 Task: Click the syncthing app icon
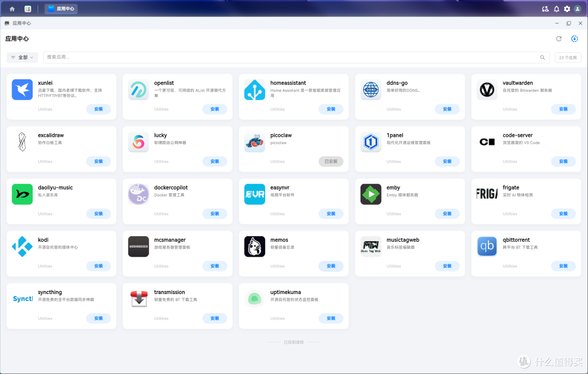point(22,299)
